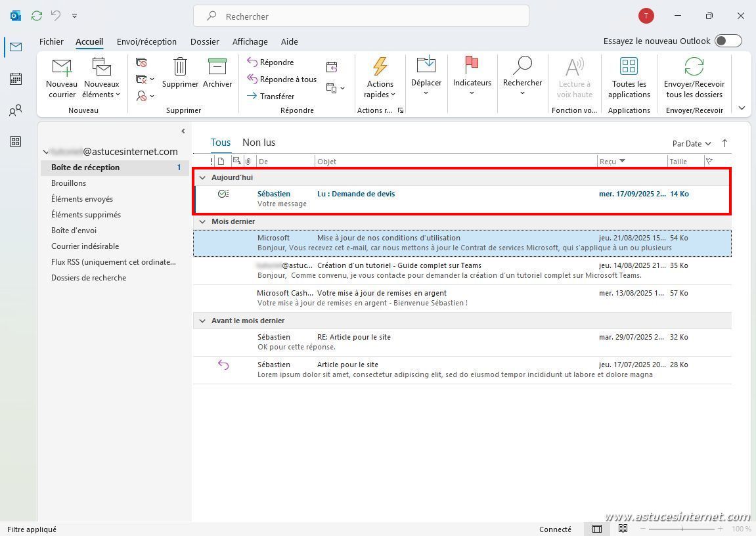The height and width of the screenshot is (536, 756).
Task: Click Envoyer/Recevoir tous les dossiers icon
Action: point(694,67)
